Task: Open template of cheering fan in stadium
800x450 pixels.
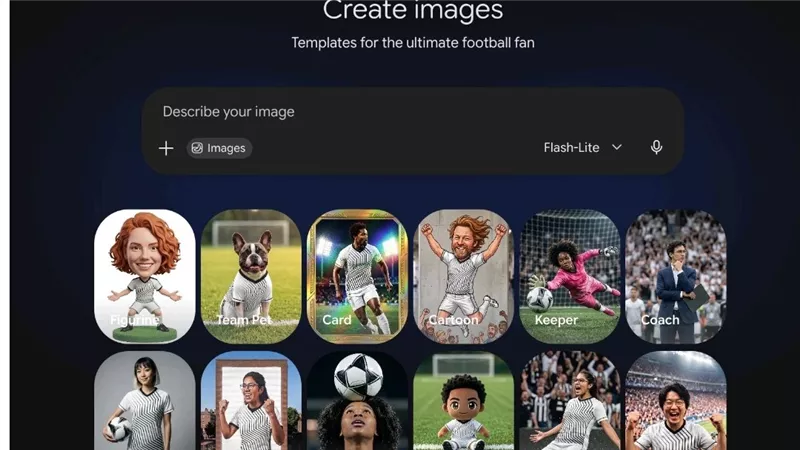Action: click(x=676, y=401)
